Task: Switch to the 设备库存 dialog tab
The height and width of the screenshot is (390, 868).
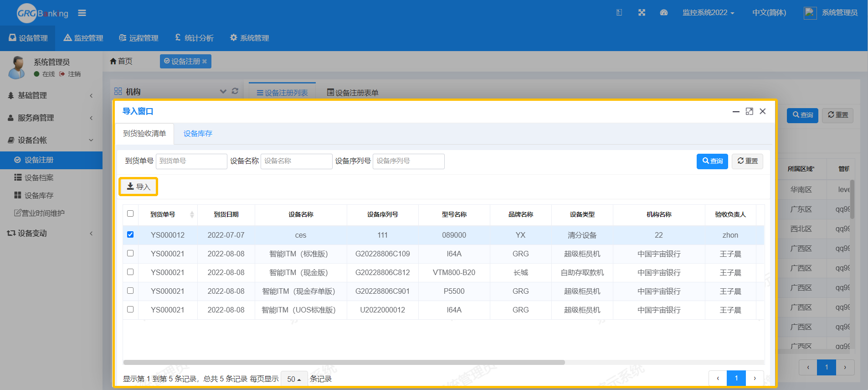Action: pyautogui.click(x=198, y=134)
